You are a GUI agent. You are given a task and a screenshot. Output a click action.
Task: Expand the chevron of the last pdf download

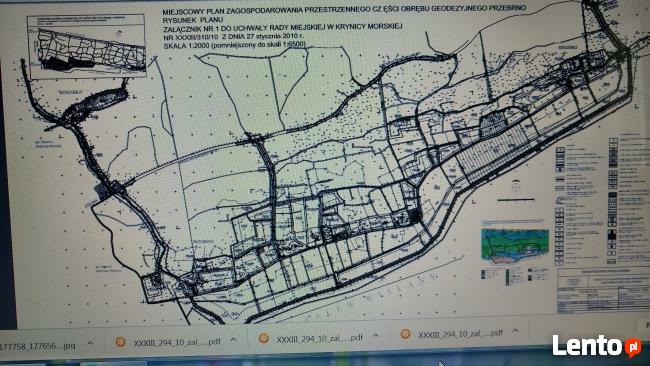point(516,331)
